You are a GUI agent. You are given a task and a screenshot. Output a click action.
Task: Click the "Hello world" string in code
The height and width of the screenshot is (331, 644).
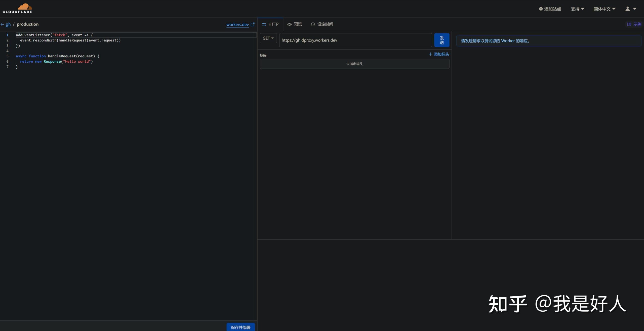[77, 61]
